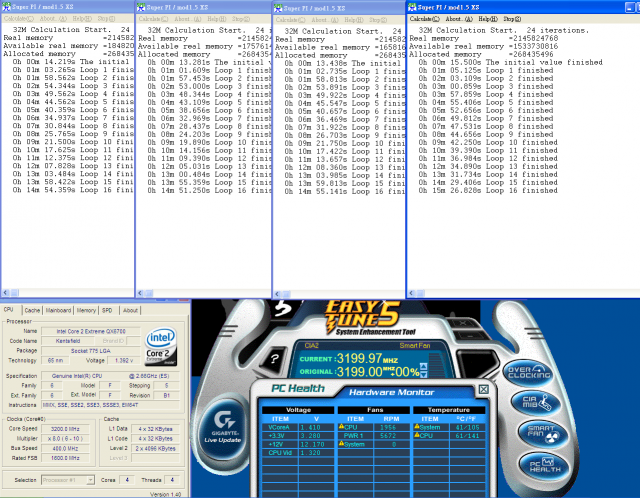Switch to the Mainboard tab in CPU-Z
The height and width of the screenshot is (498, 640).
[x=58, y=310]
